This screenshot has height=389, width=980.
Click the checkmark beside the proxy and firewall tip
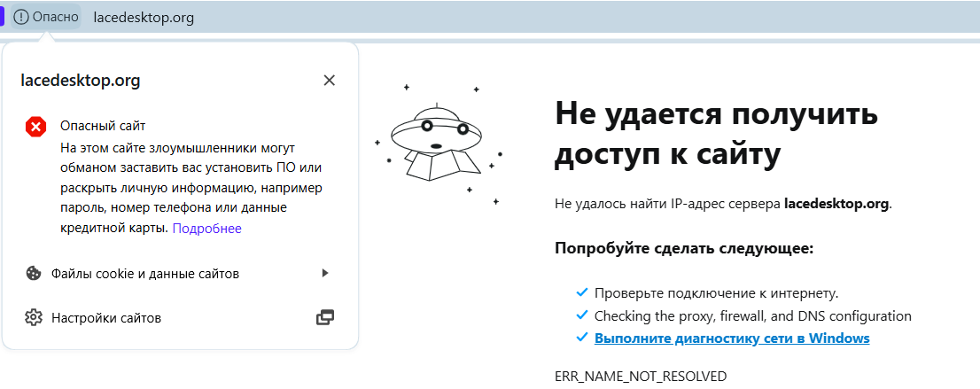581,315
